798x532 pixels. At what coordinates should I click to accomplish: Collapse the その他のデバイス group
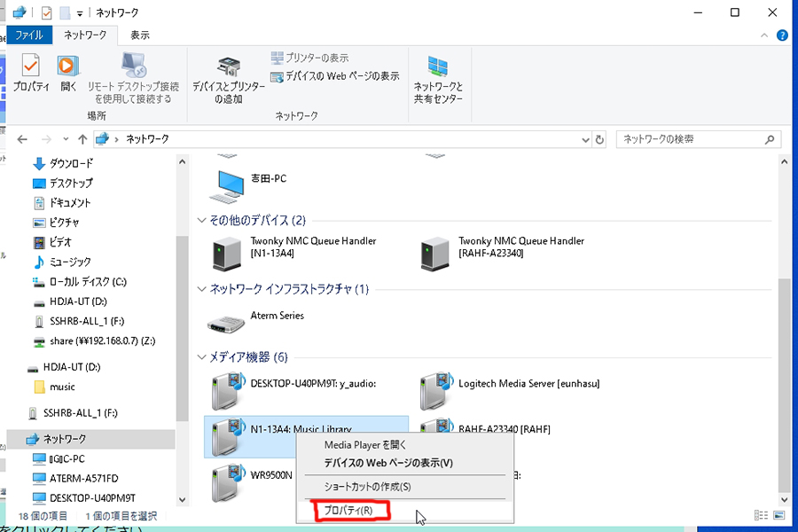coord(201,220)
